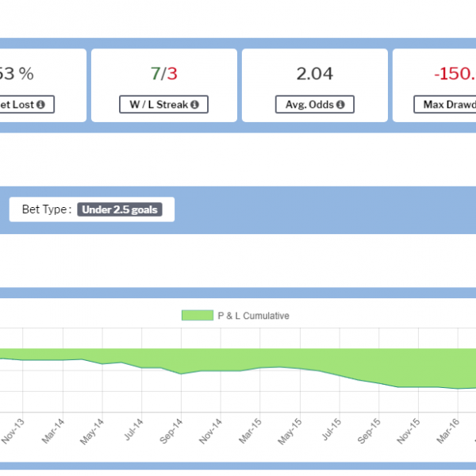Click the Avg. Odds info icon

[x=340, y=105]
